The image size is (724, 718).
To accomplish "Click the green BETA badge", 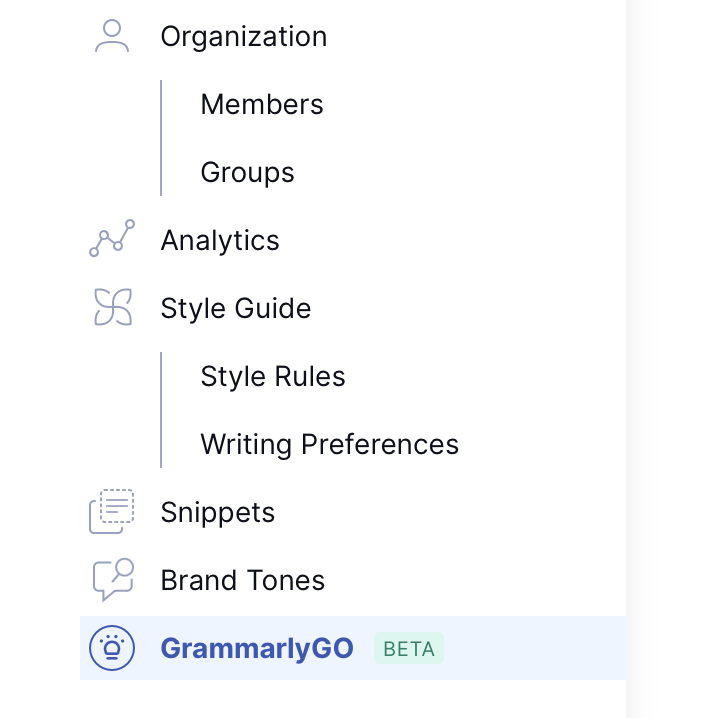I will coord(408,649).
